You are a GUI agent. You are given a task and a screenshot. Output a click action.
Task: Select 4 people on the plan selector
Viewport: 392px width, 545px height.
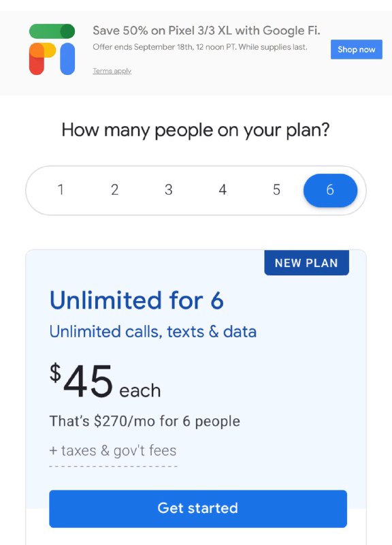223,190
